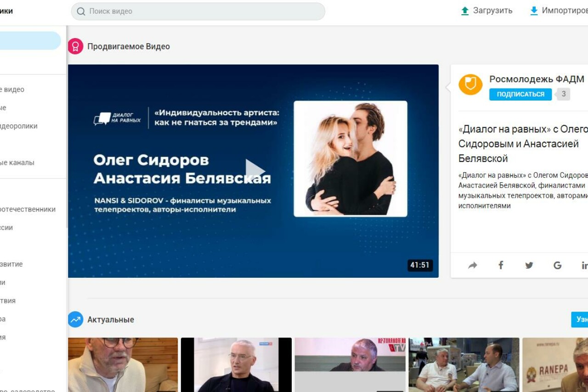Screen dimensions: 588x392
Task: Open the Росмолодежь ФАДМ channel name
Action: click(x=537, y=79)
